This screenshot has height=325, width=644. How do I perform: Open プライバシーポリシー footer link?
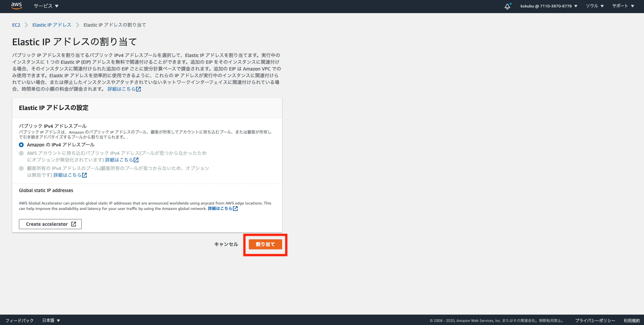pos(595,321)
